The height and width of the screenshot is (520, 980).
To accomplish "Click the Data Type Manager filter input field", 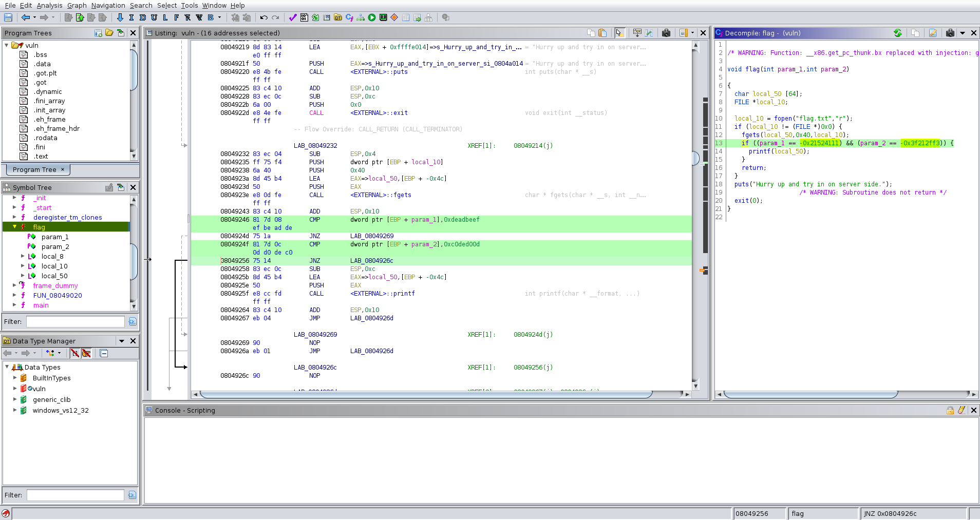I will 76,495.
